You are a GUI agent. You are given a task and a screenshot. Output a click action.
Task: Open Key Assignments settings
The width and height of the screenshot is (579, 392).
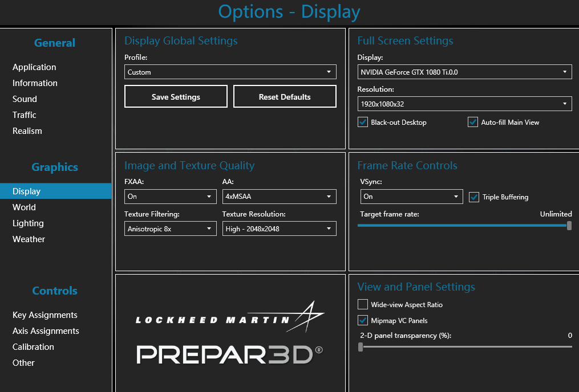pos(45,315)
